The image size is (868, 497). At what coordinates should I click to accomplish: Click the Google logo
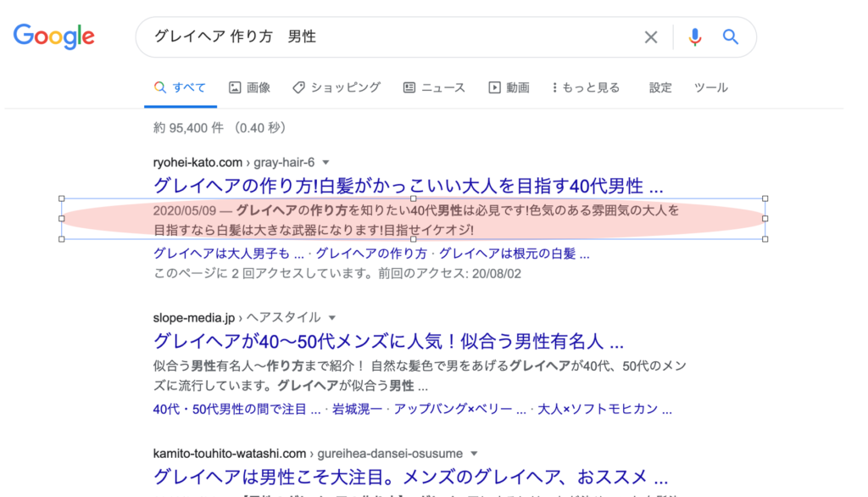coord(53,36)
